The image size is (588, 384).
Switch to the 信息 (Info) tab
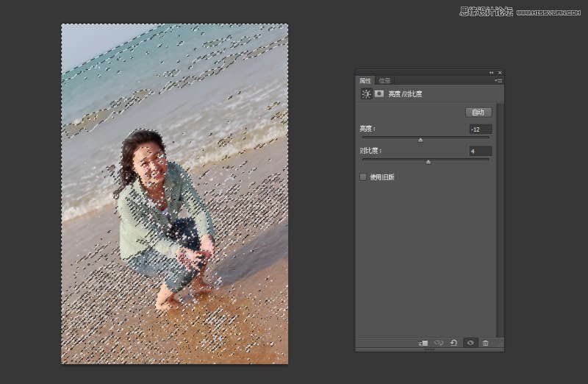[x=384, y=80]
